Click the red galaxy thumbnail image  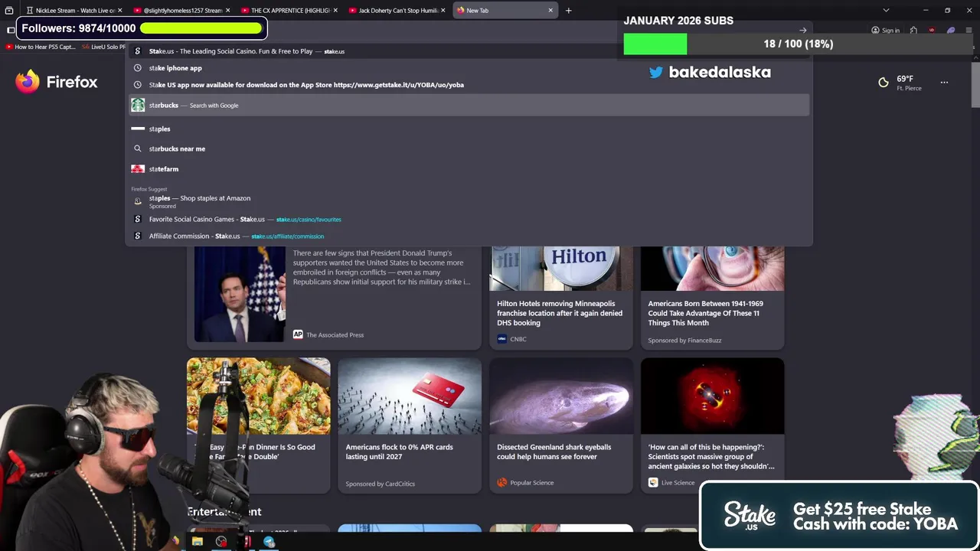coord(712,396)
